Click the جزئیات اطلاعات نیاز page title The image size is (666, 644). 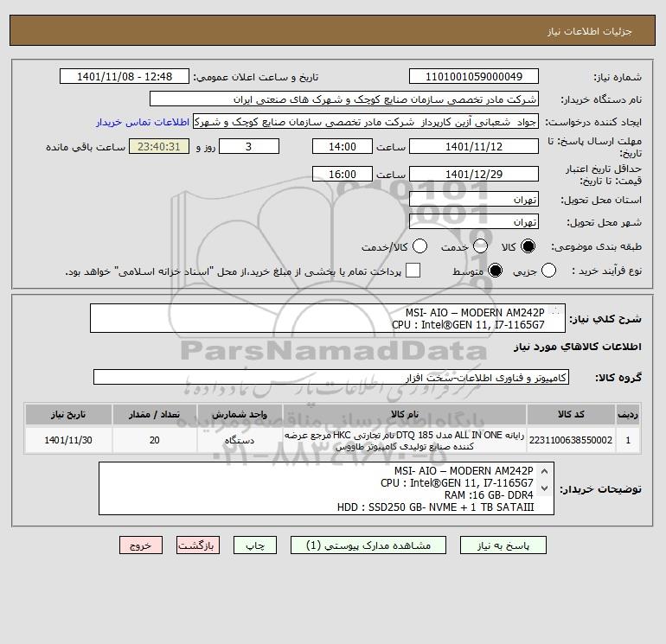click(x=590, y=31)
